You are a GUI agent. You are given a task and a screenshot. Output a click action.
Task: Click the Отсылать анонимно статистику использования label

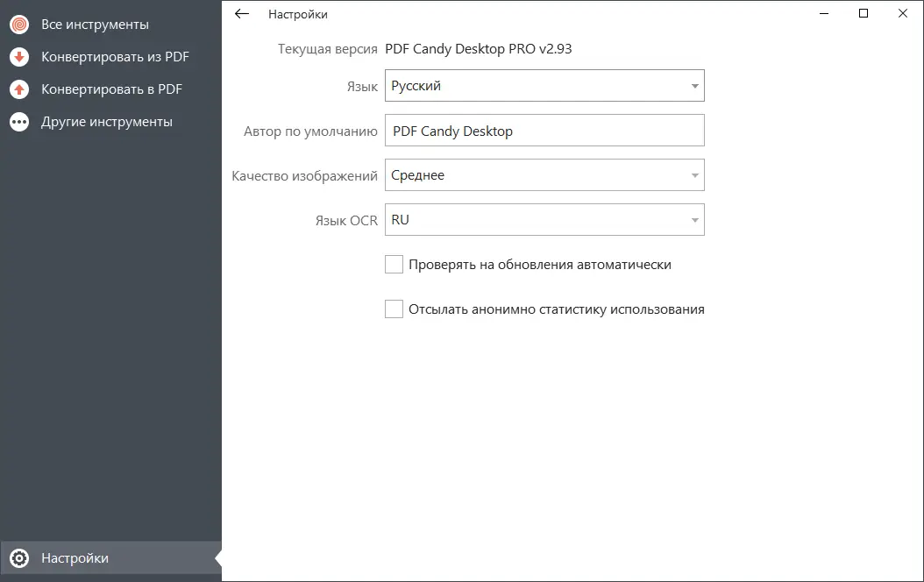[557, 309]
